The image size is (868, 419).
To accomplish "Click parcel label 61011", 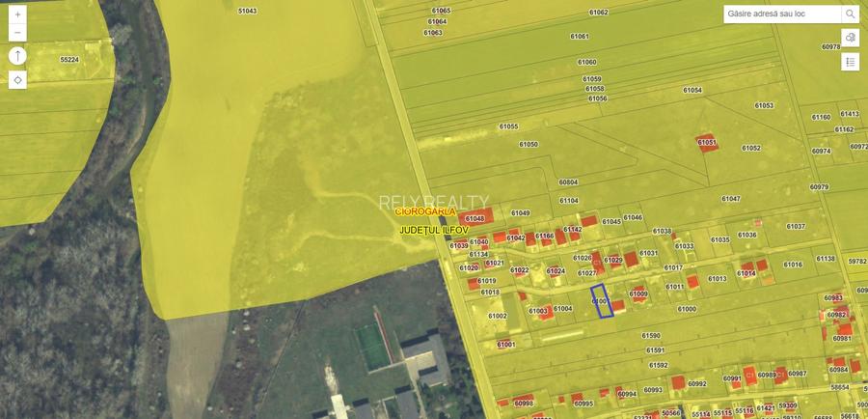I will tap(675, 287).
